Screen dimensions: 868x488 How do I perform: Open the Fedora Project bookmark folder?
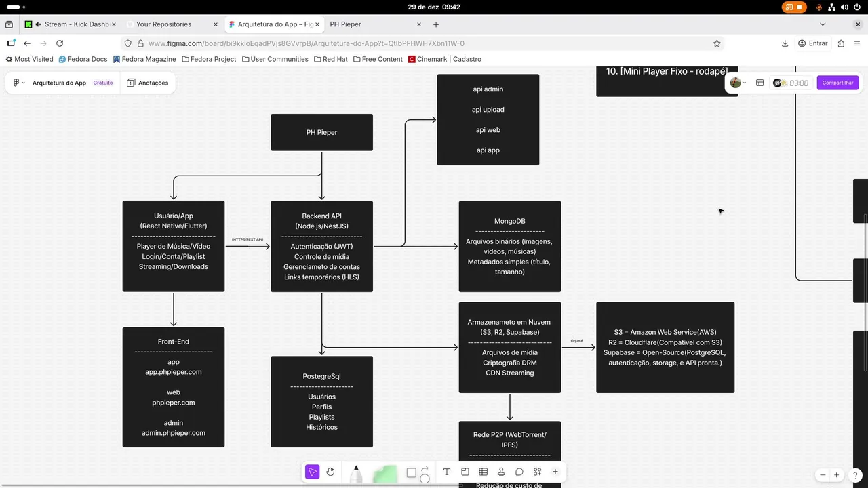point(209,59)
